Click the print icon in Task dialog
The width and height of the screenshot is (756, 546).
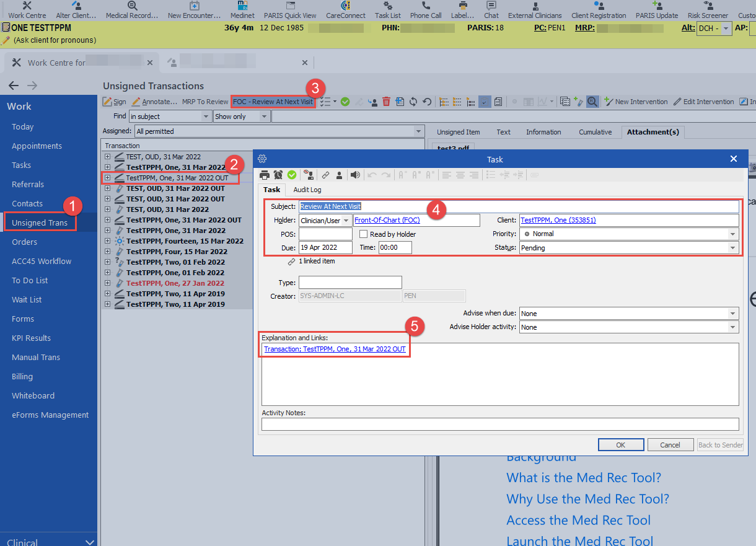265,175
